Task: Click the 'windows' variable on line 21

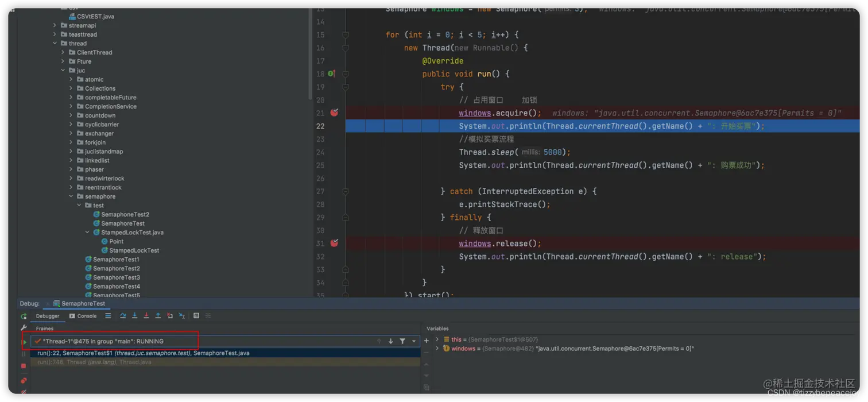Action: pos(475,113)
